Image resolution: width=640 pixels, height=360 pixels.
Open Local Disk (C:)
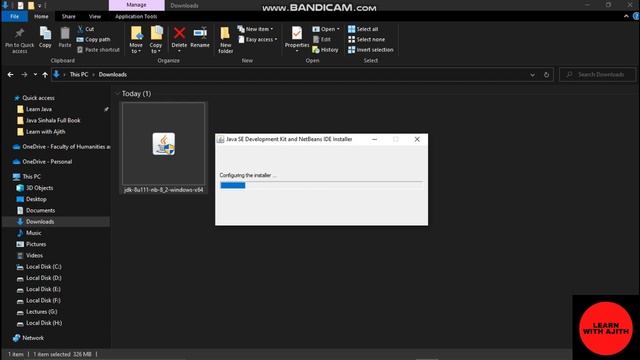[39, 267]
